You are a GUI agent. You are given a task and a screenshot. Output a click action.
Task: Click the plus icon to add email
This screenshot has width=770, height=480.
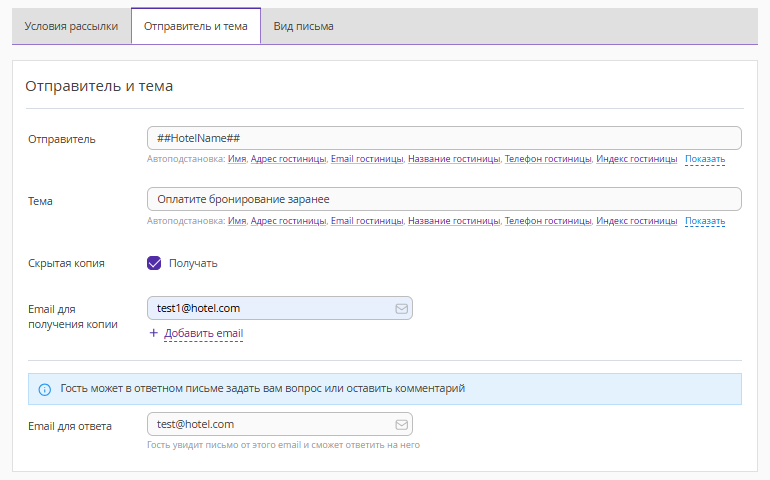pos(153,333)
